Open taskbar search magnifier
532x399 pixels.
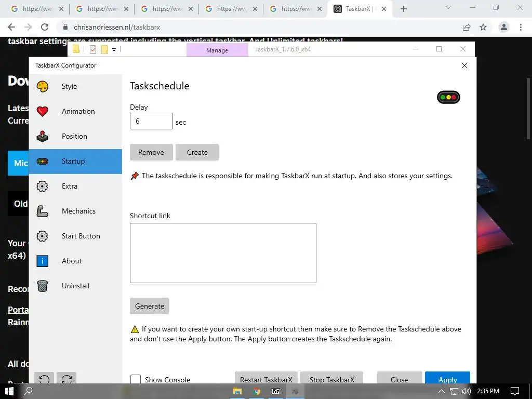tap(29, 391)
